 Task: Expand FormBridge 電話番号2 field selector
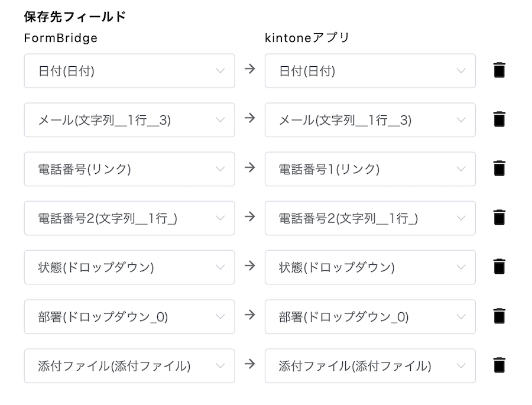pos(129,218)
